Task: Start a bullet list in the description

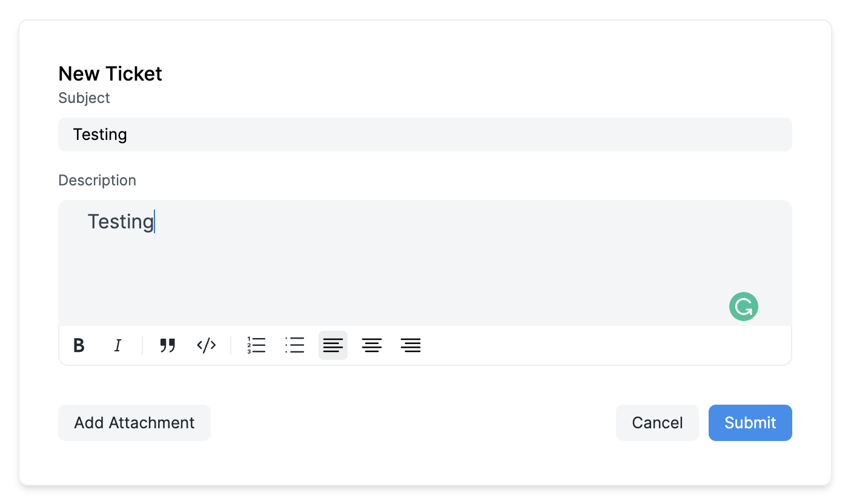Action: pyautogui.click(x=294, y=345)
